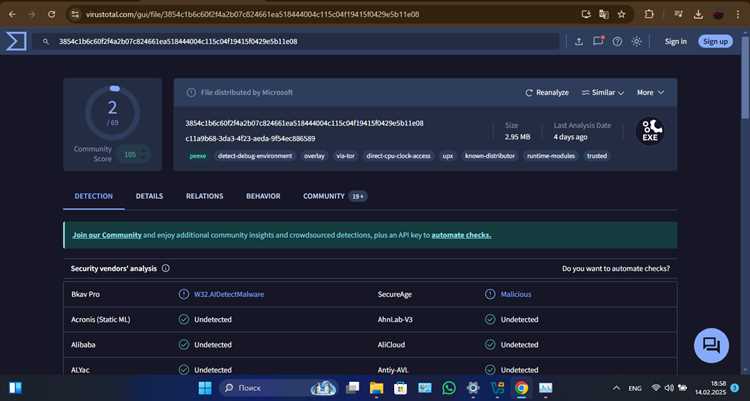Screen dimensions: 750x401
Task: Open the VirusTotal help icon
Action: point(618,42)
